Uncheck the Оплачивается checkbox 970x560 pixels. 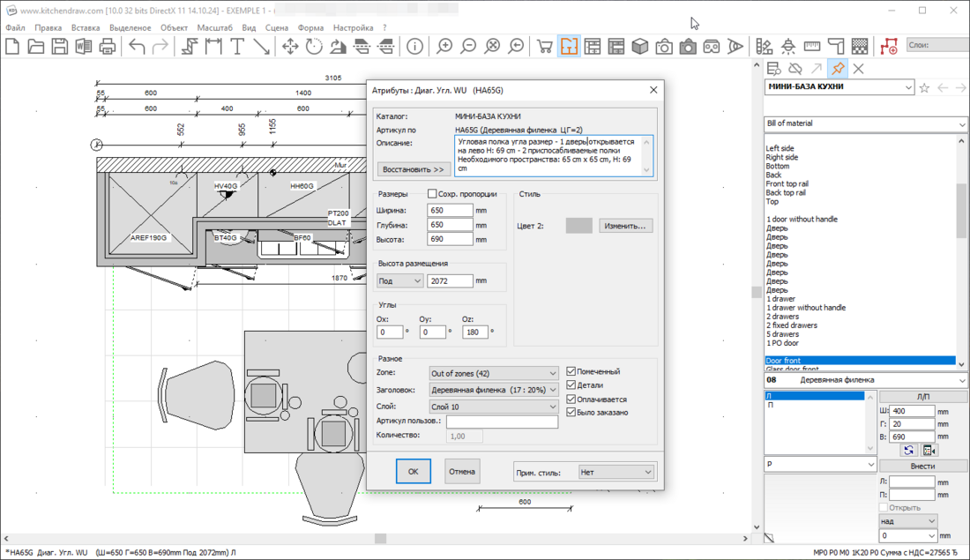click(x=571, y=399)
